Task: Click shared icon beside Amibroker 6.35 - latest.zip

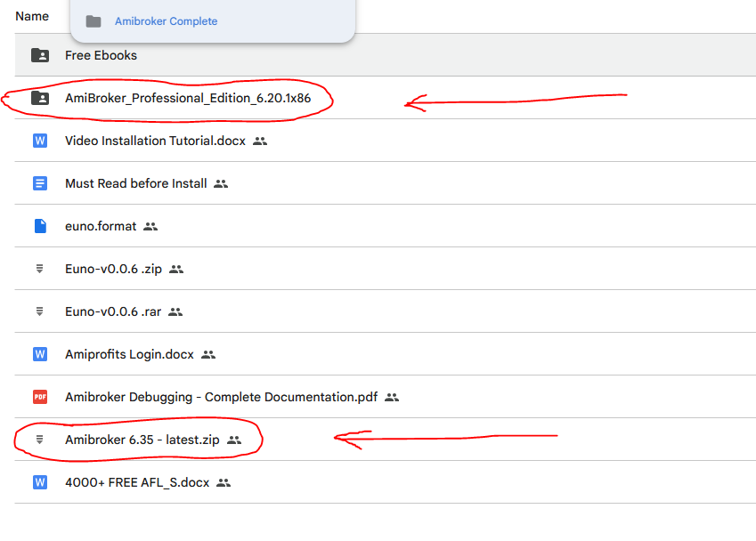Action: click(x=234, y=440)
